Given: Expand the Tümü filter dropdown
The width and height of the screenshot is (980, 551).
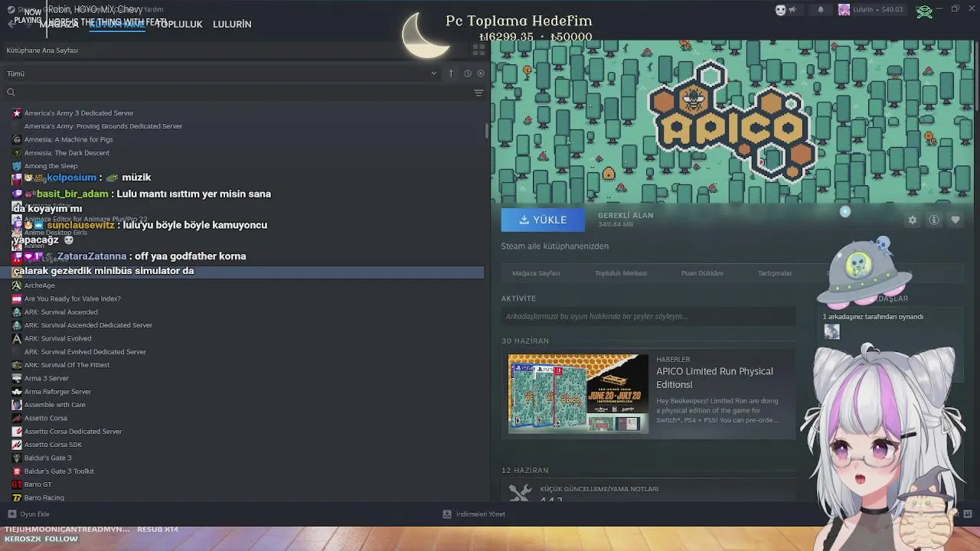Looking at the screenshot, I should 222,73.
